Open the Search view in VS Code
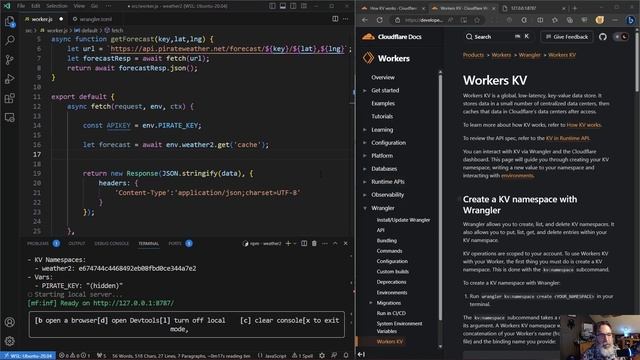Image resolution: width=640 pixels, height=360 pixels. pos(9,40)
